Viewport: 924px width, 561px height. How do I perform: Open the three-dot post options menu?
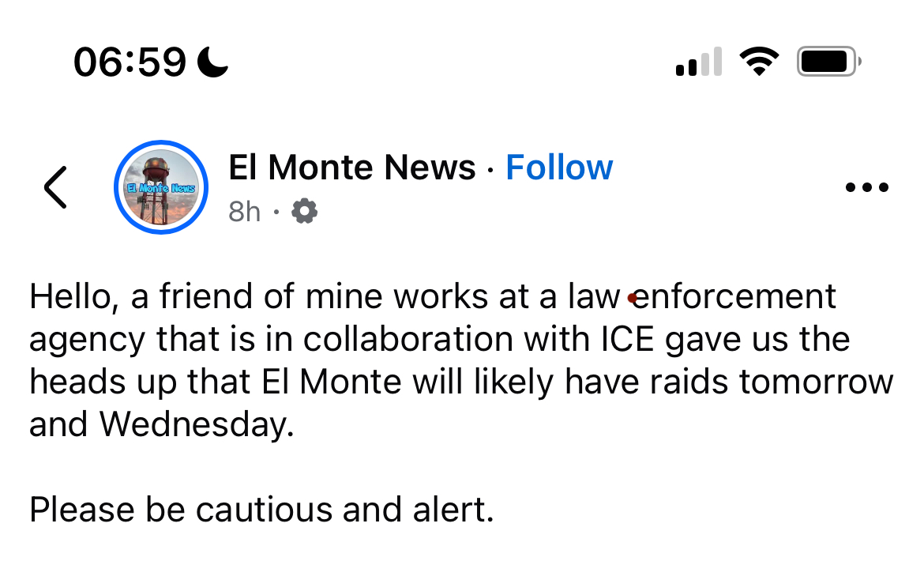(866, 188)
